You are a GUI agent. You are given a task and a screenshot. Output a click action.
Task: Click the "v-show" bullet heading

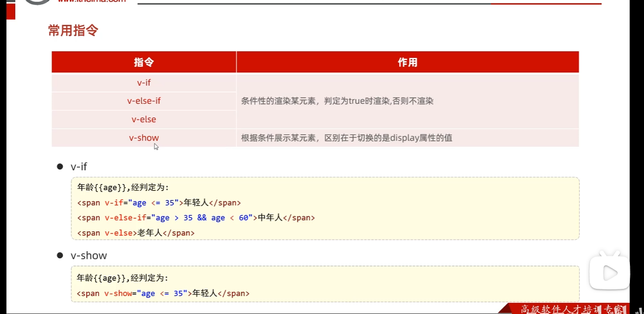pos(89,256)
